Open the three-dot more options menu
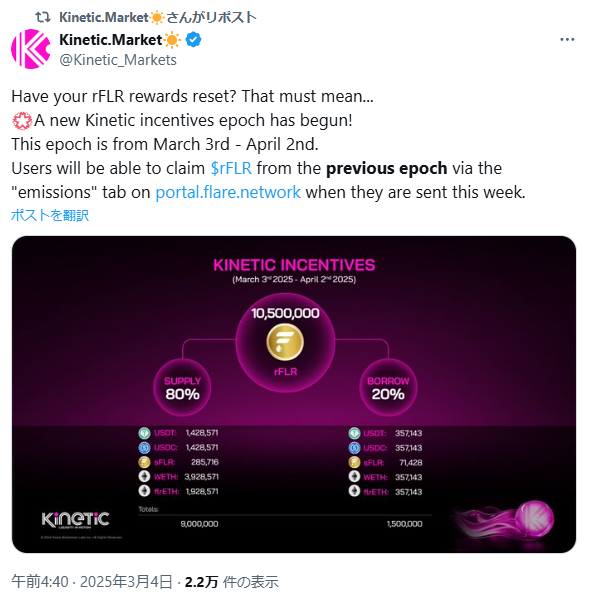This screenshot has width=589, height=602. click(x=567, y=40)
